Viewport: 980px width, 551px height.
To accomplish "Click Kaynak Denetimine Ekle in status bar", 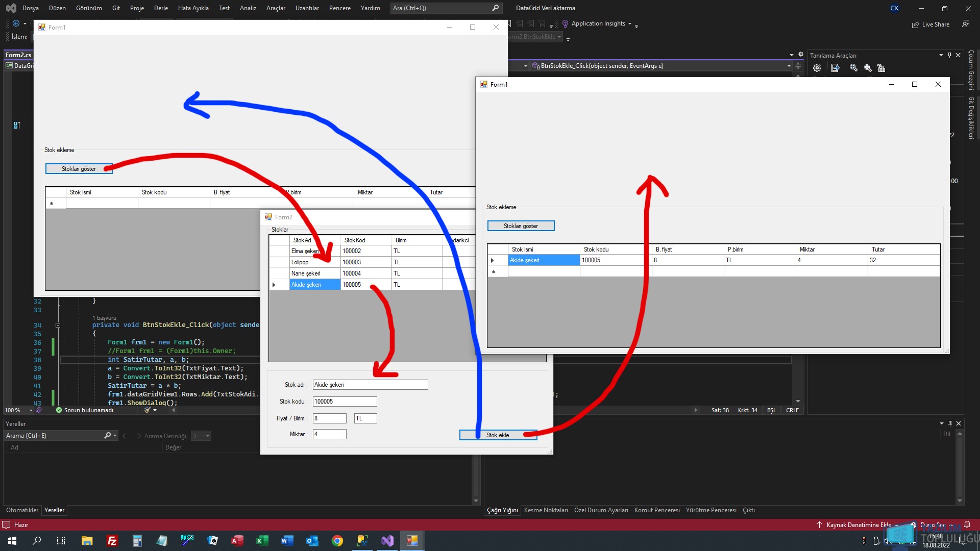I will tap(859, 524).
